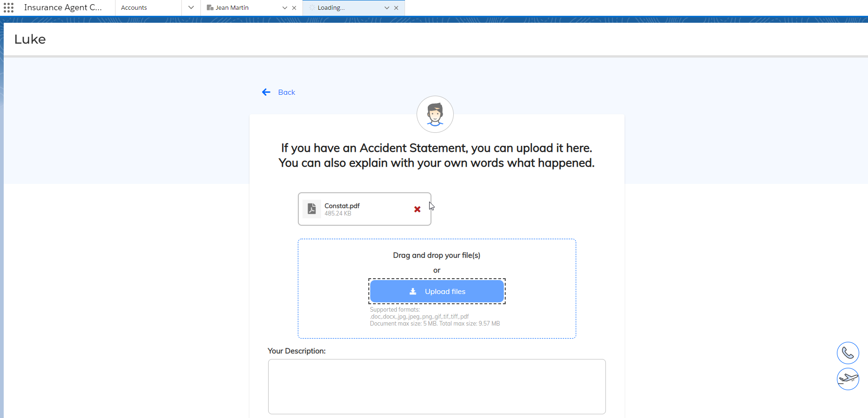This screenshot has width=868, height=418.
Task: Click inside the Your Description text area
Action: pos(437,386)
